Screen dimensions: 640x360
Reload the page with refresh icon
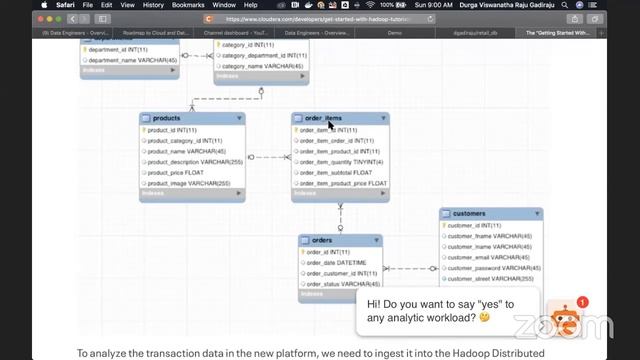(x=430, y=19)
